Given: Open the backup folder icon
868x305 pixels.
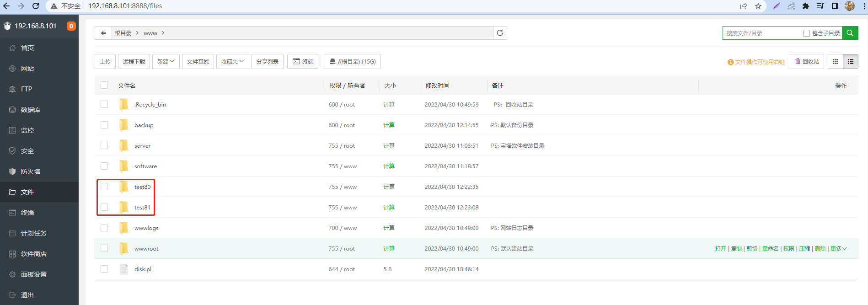Looking at the screenshot, I should coord(124,125).
